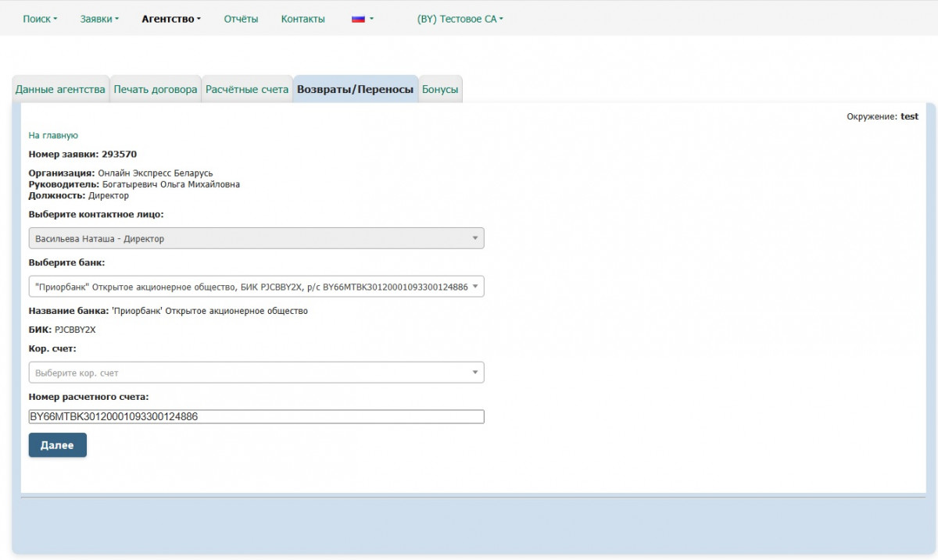
Task: Switch to the Печать договора tab
Action: (156, 90)
